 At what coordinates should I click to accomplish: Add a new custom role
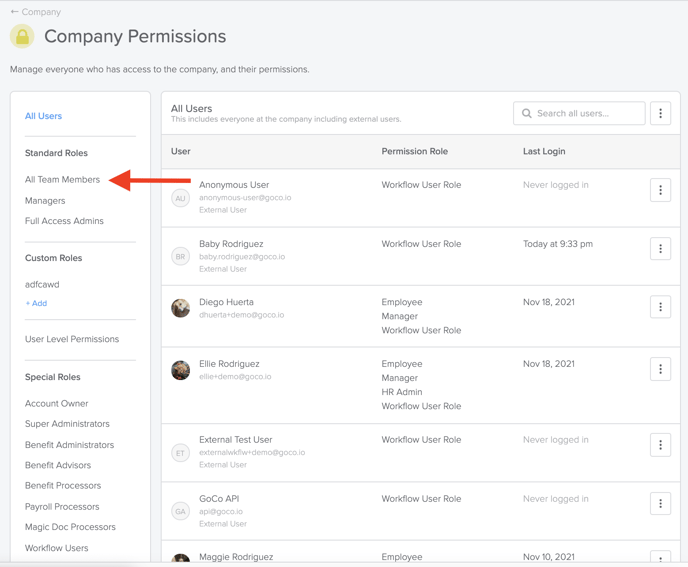point(36,303)
